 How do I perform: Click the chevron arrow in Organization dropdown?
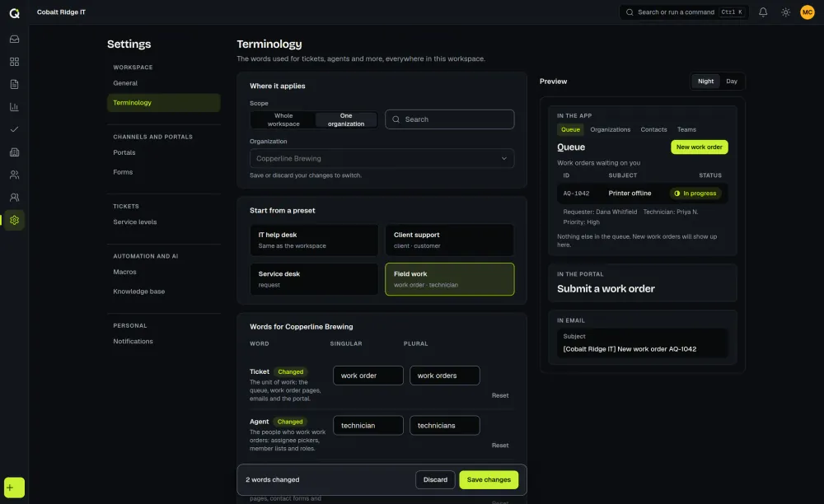point(504,159)
